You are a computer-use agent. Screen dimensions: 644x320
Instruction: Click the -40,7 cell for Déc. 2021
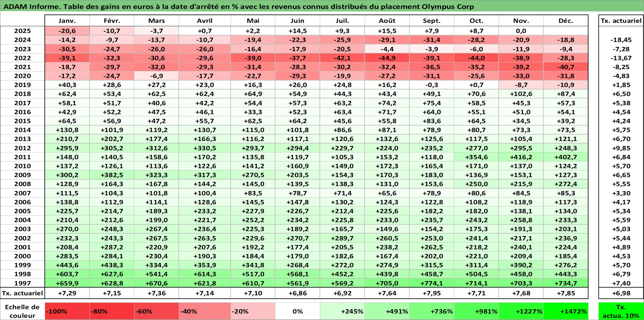566,67
